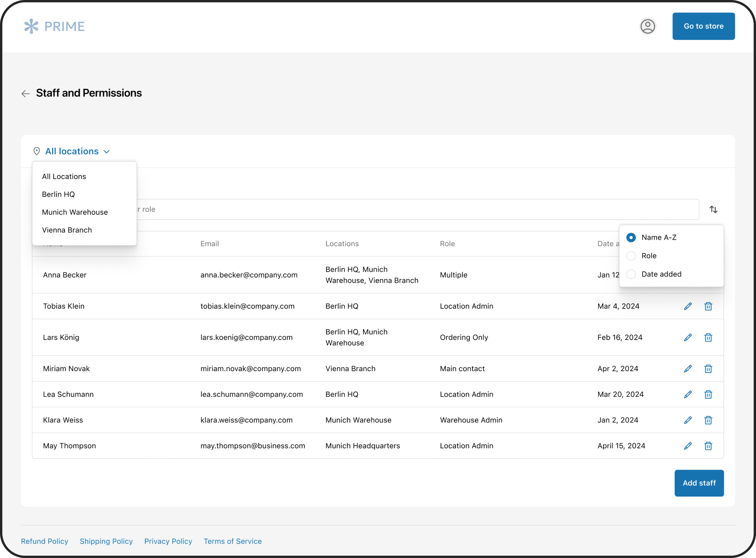Choose All Locations from the menu
The height and width of the screenshot is (558, 756).
(x=64, y=176)
